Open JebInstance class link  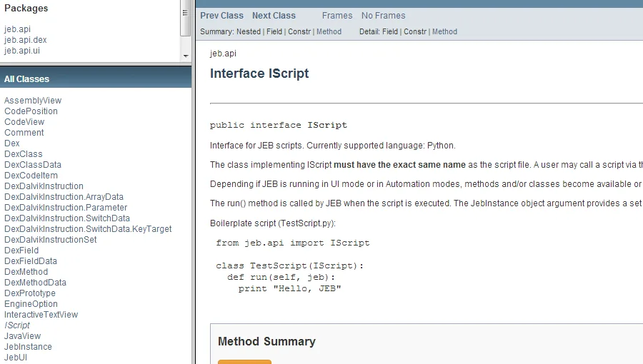[x=28, y=346]
